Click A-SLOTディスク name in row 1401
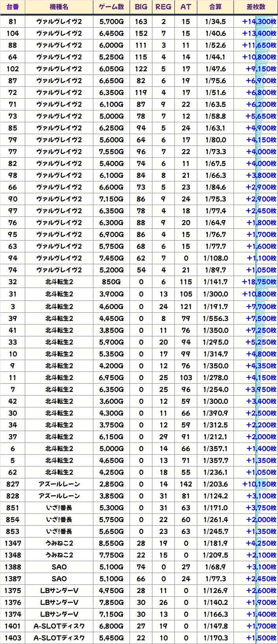Screen dimensions: 278x644 point(59,626)
